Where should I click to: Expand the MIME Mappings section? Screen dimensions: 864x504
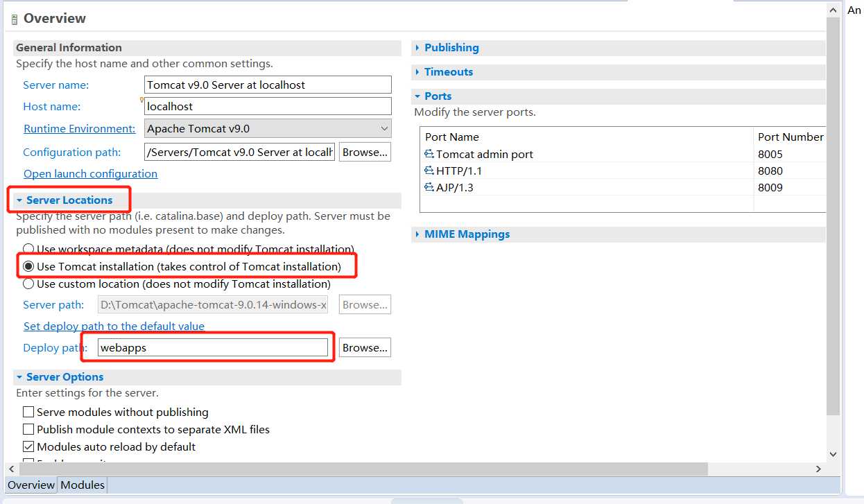click(417, 234)
